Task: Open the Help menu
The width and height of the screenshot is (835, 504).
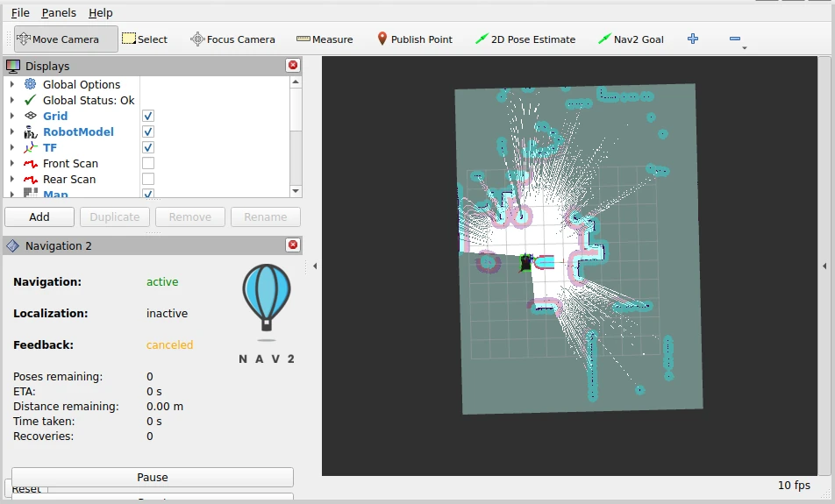Action: pos(100,13)
